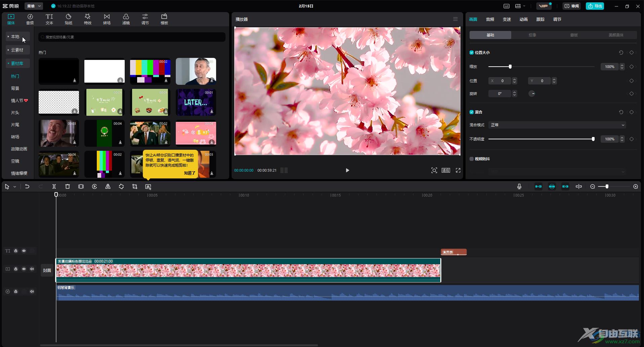Click the keyboard shortcuts icon in title bar
Image resolution: width=644 pixels, height=347 pixels.
click(x=507, y=6)
